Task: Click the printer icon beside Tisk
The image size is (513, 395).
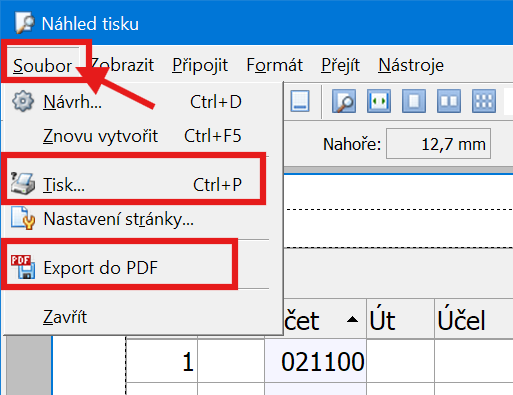Action: click(22, 183)
